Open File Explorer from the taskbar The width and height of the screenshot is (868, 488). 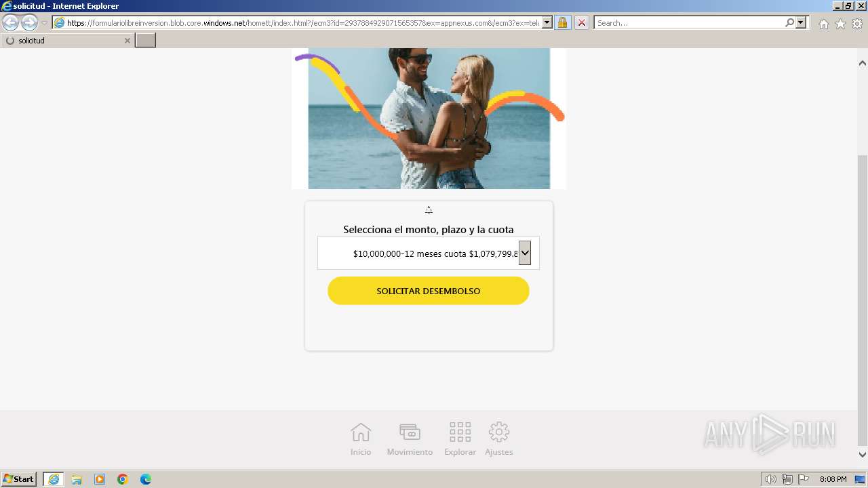coord(77,479)
